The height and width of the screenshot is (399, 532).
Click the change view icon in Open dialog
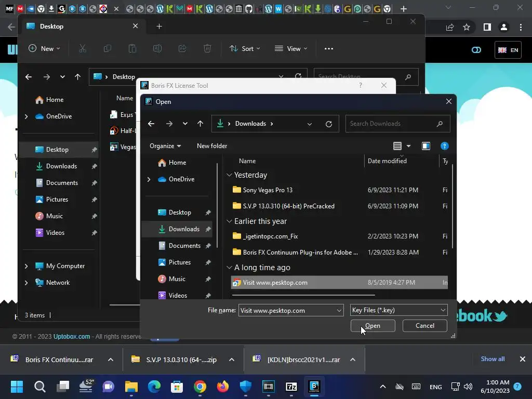point(397,146)
